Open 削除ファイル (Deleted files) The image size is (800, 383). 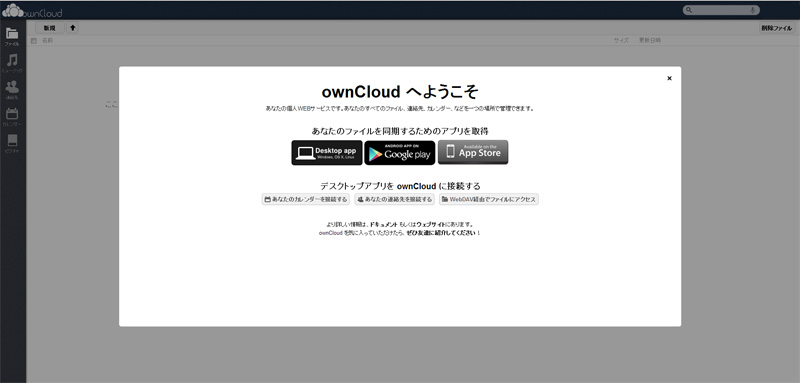click(777, 29)
